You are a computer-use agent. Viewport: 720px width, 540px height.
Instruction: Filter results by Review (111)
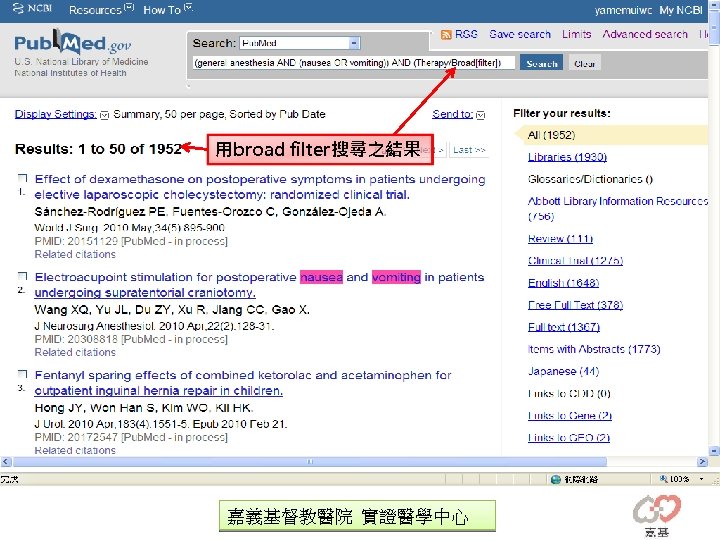click(560, 239)
